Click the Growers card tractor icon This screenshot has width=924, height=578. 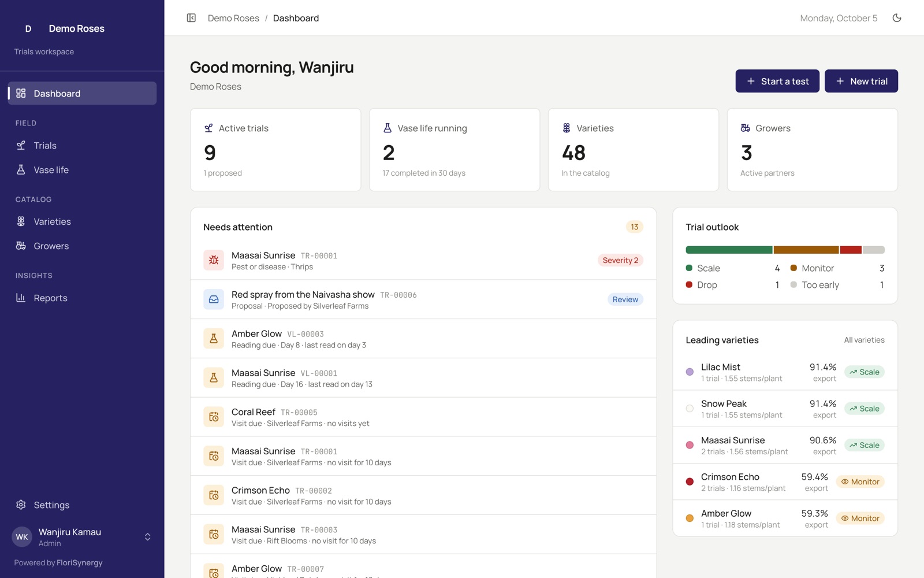746,128
